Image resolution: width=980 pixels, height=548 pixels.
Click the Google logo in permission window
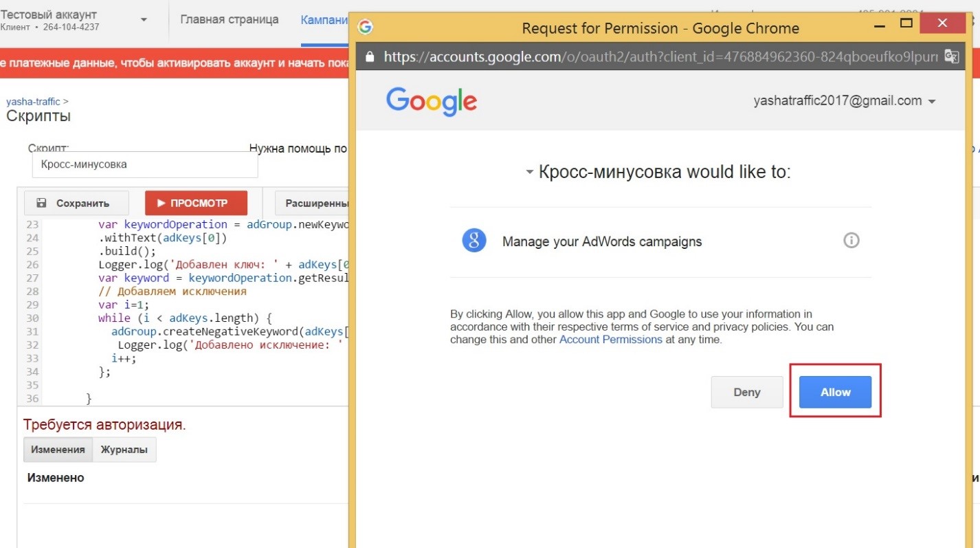tap(432, 101)
